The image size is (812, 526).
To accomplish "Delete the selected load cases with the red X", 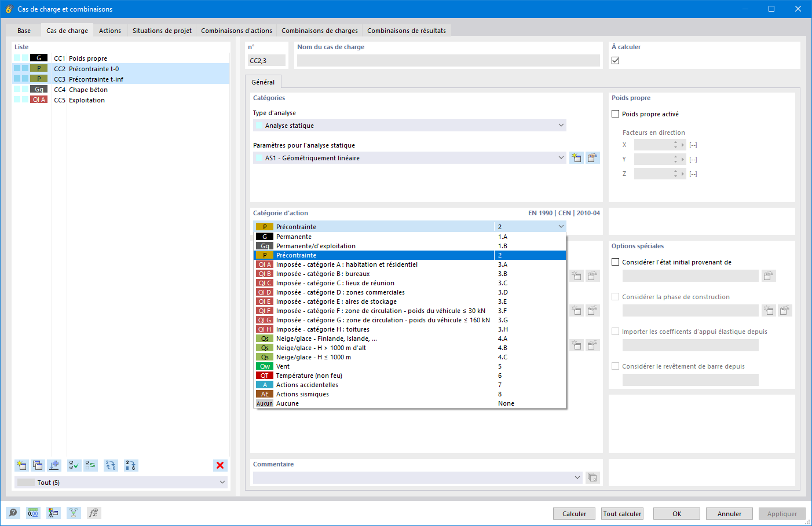I will (x=220, y=465).
